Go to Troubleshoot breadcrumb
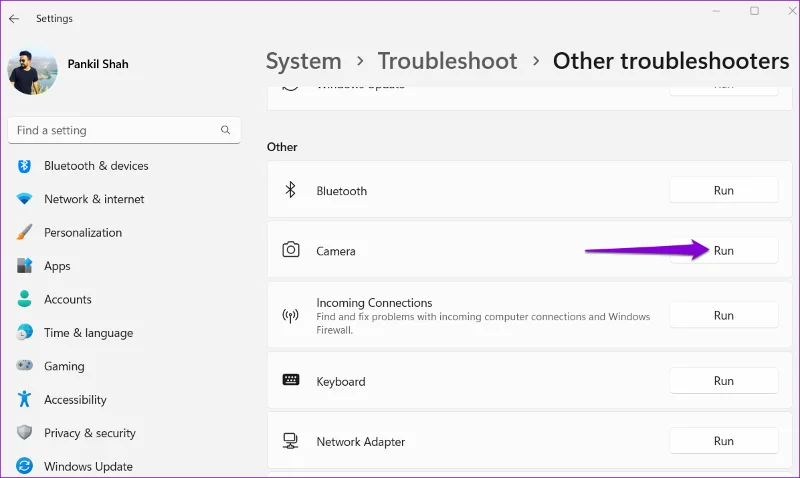Viewport: 800px width, 478px height. click(447, 61)
